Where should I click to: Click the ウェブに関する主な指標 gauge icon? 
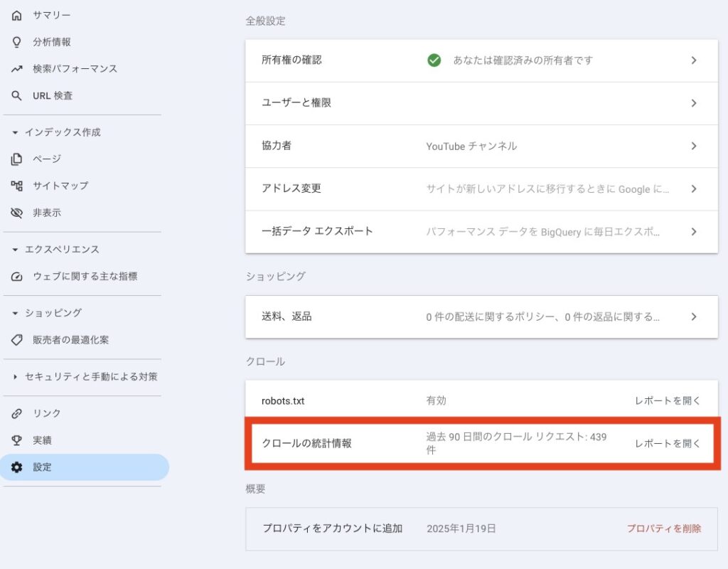point(17,277)
